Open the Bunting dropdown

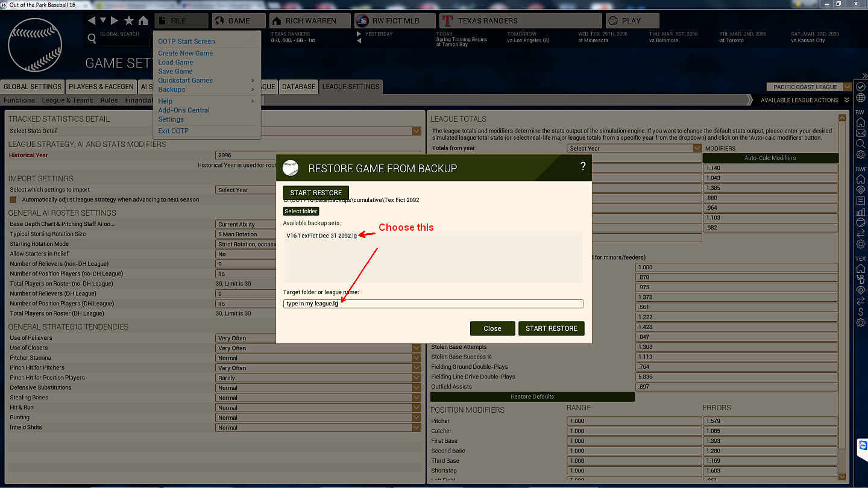click(x=318, y=418)
